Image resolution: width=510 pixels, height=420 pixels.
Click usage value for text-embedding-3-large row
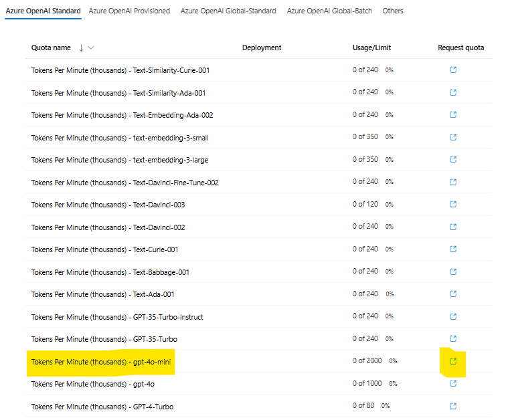(x=365, y=159)
